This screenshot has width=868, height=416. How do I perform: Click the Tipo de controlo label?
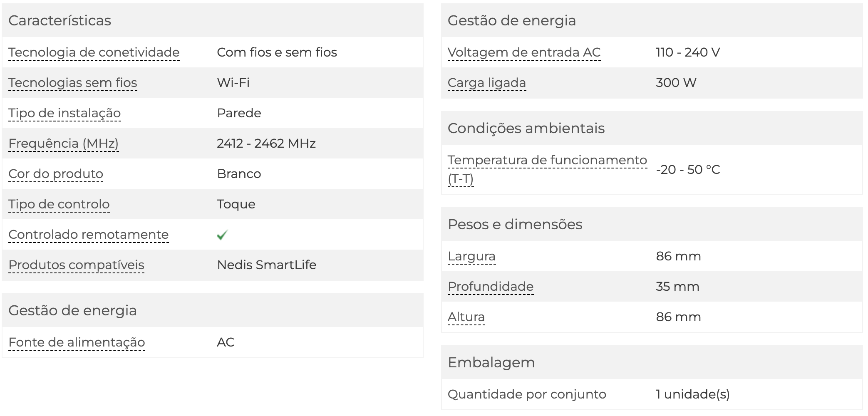pos(59,204)
